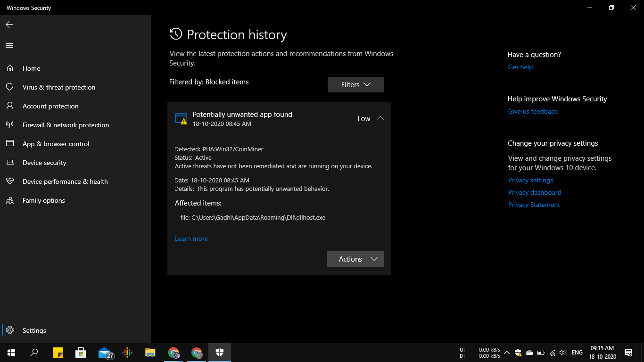Open Settings in sidebar
This screenshot has height=362, width=644.
point(34,330)
